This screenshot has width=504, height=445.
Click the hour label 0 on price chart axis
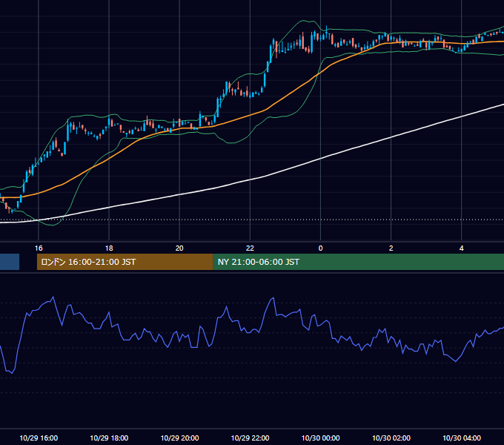(320, 248)
